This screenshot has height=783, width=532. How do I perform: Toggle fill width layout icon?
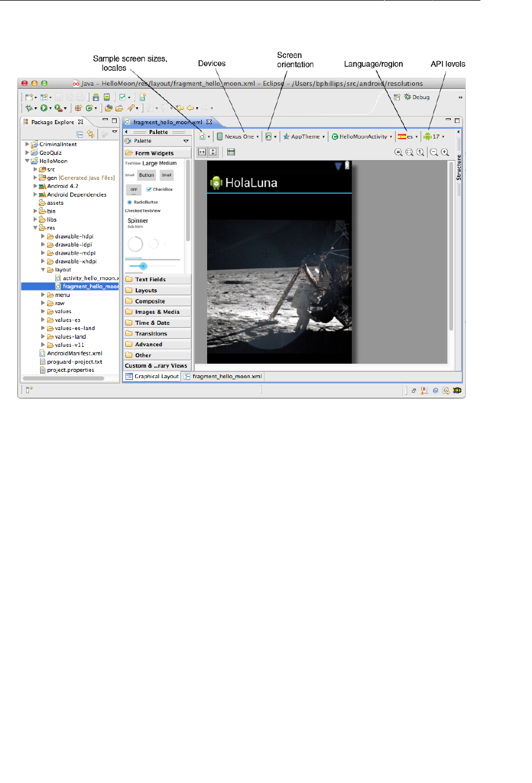coord(202,152)
